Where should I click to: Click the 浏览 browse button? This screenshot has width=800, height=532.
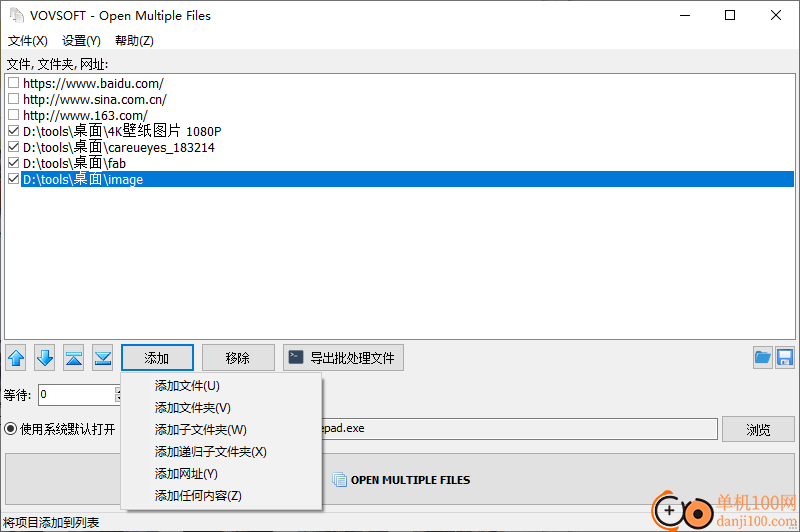point(758,429)
